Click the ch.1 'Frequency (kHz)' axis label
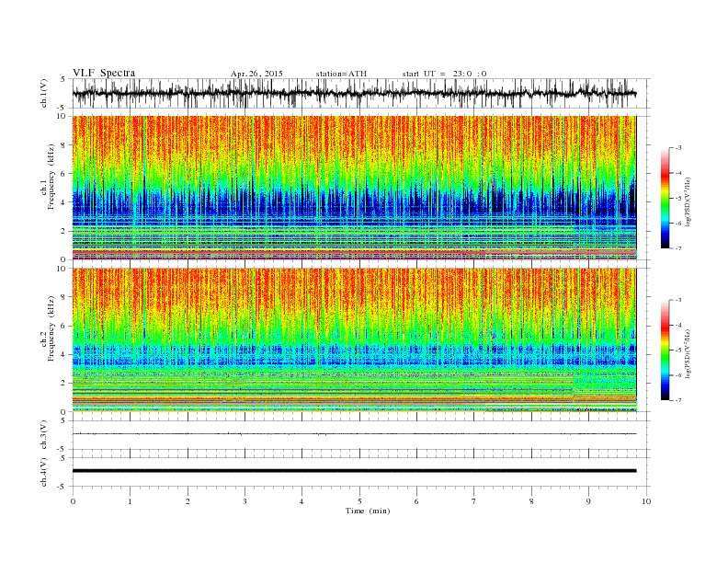This screenshot has width=728, height=563. point(51,177)
